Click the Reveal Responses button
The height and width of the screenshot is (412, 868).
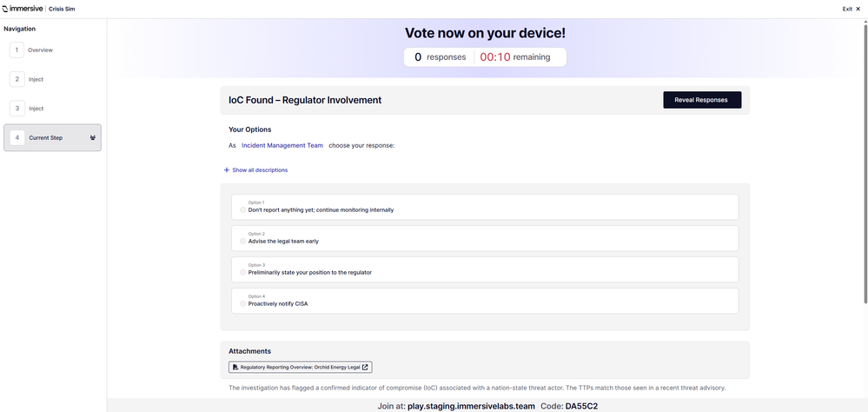702,100
